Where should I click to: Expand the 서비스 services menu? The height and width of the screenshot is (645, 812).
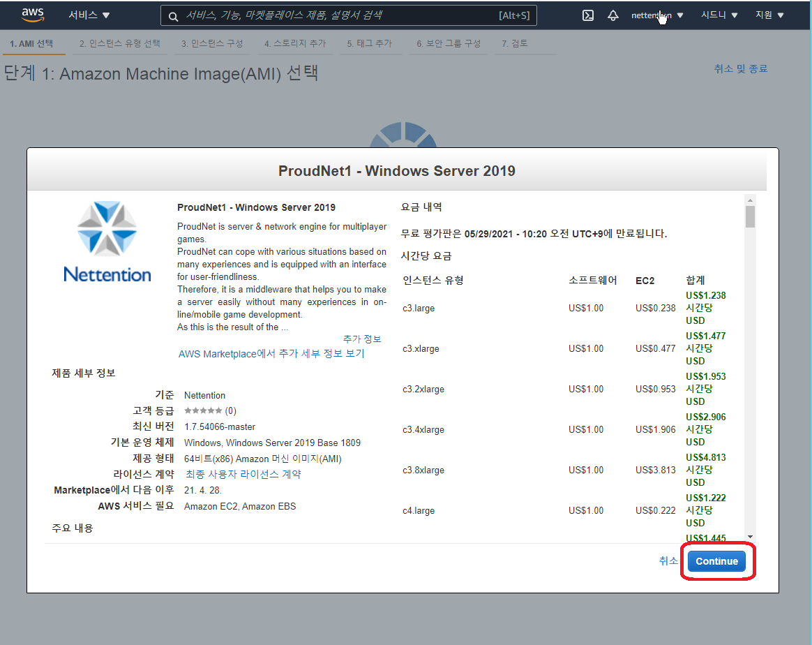(x=89, y=15)
